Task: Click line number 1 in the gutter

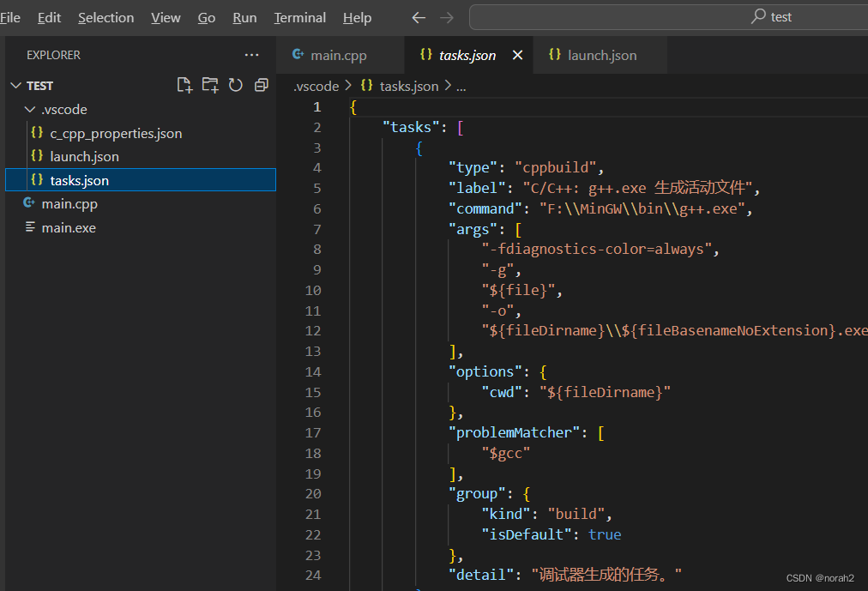Action: 317,107
